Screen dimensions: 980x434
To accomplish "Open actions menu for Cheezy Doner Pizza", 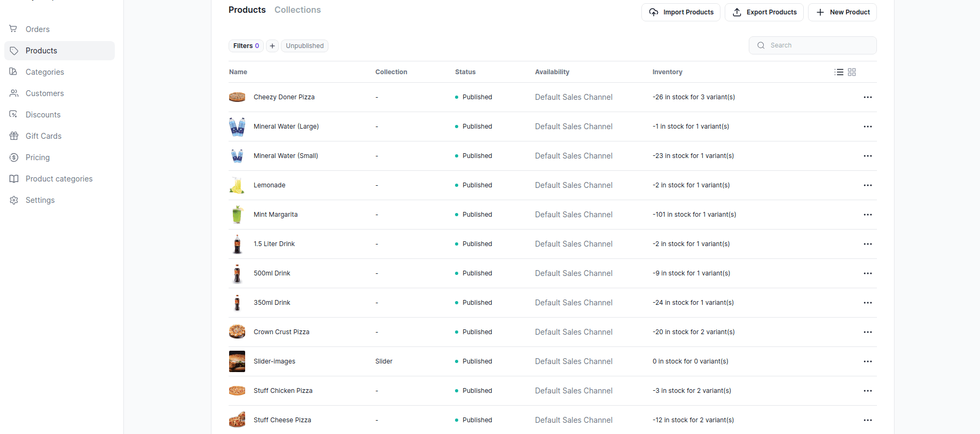I will (868, 97).
